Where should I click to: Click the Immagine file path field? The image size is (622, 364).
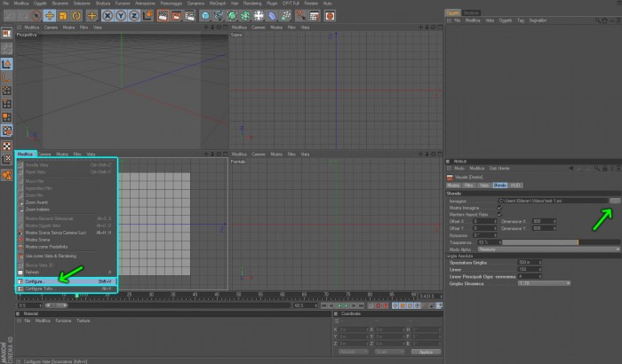[553, 201]
